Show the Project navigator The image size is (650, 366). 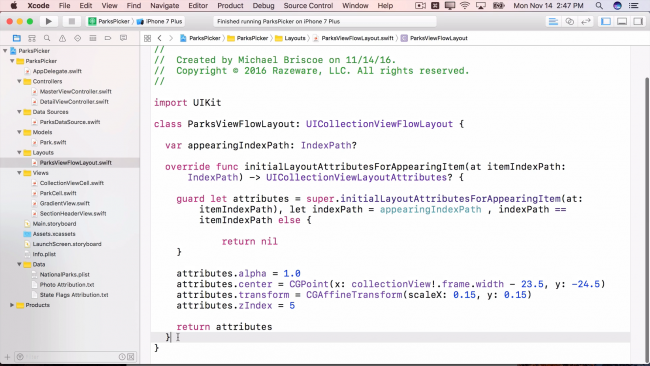coord(17,38)
